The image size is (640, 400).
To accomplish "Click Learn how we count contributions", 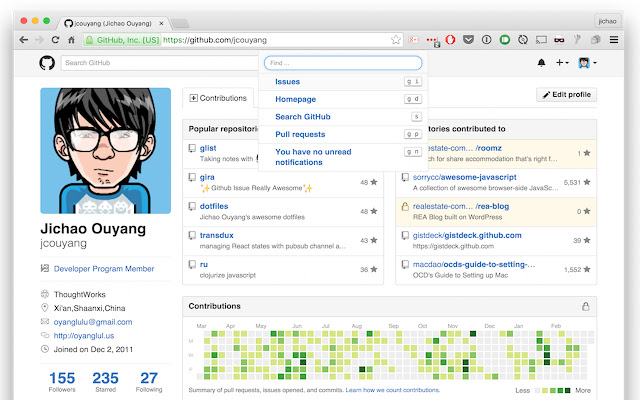I will click(x=392, y=390).
